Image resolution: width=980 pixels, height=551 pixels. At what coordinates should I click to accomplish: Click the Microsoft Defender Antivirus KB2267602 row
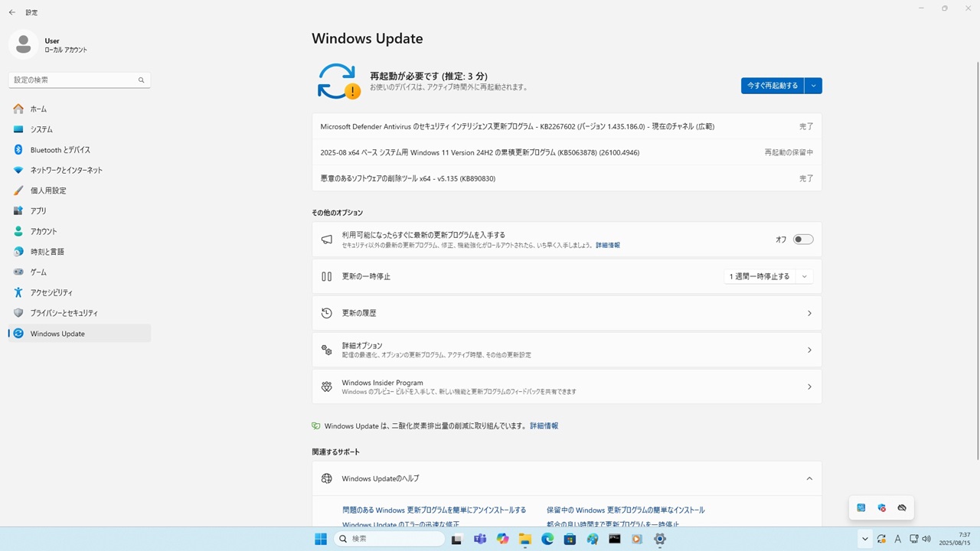click(x=567, y=126)
